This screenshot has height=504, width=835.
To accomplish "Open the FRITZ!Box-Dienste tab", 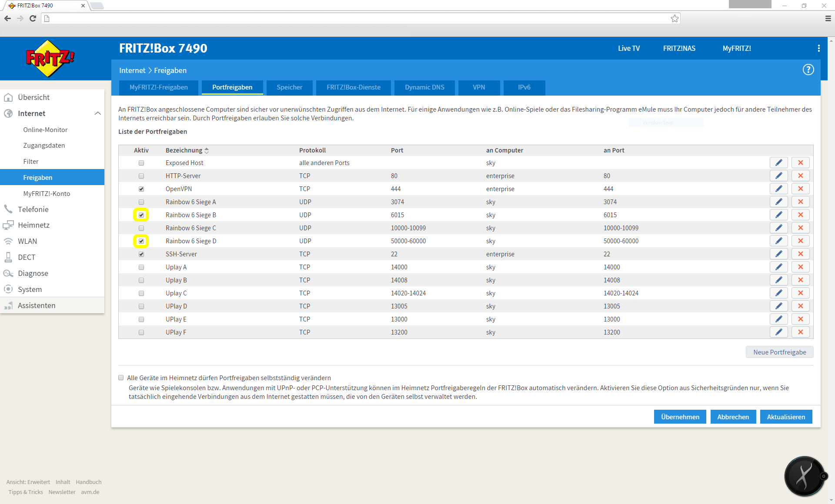I will 354,87.
